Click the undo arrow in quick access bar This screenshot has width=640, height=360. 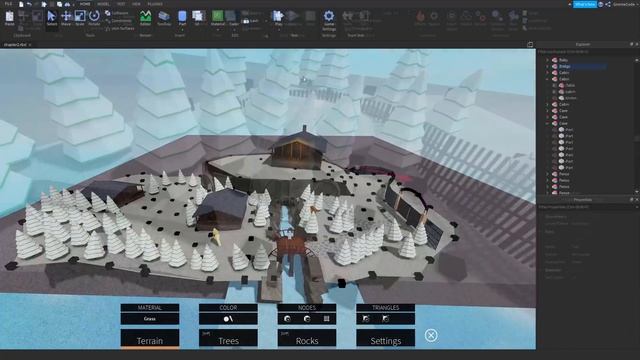pyautogui.click(x=29, y=4)
